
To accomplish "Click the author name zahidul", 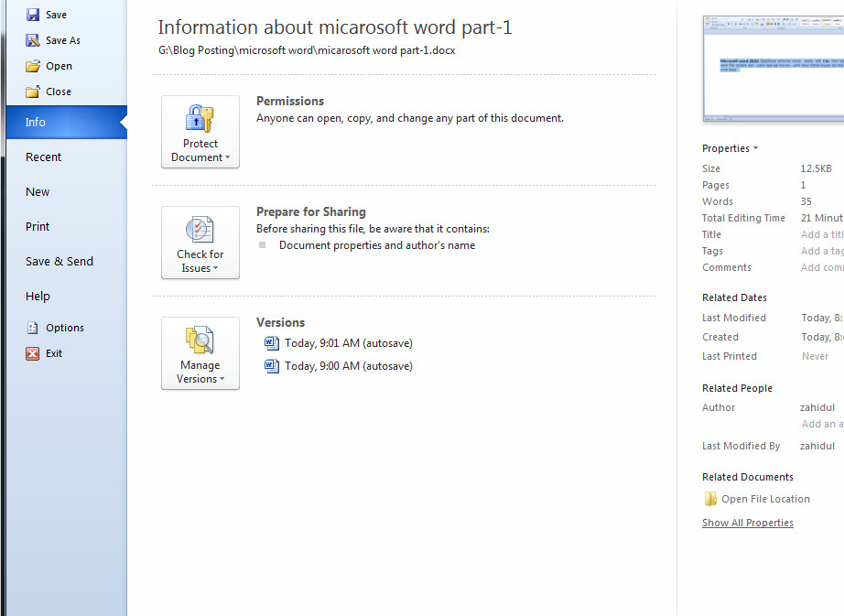I will coord(817,408).
